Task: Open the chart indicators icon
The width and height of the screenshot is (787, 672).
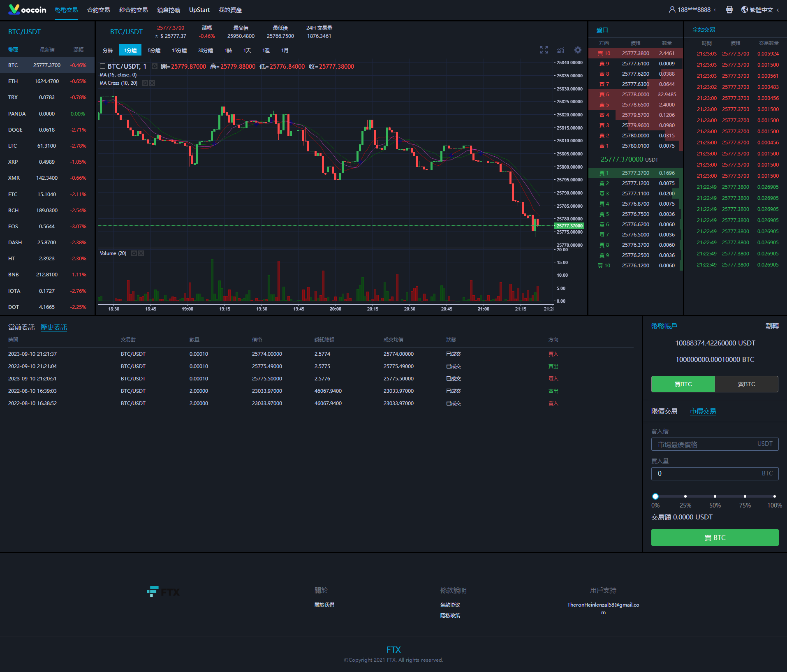Action: [x=560, y=50]
